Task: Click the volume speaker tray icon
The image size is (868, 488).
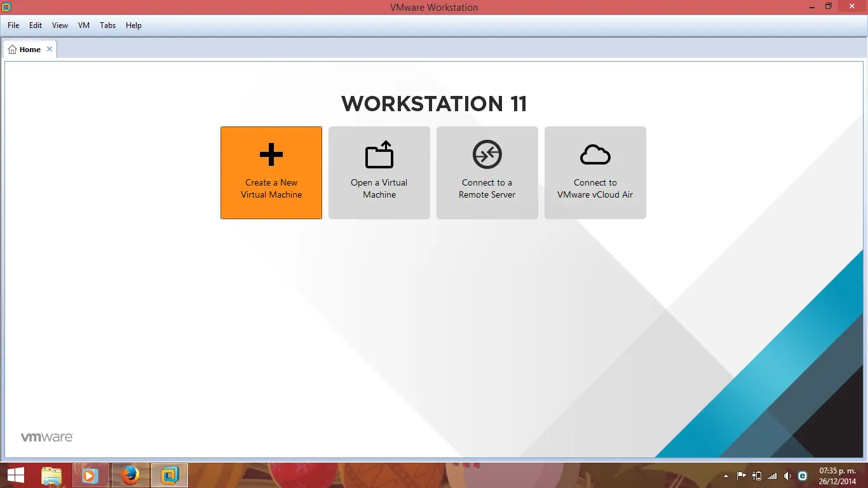Action: coord(787,476)
